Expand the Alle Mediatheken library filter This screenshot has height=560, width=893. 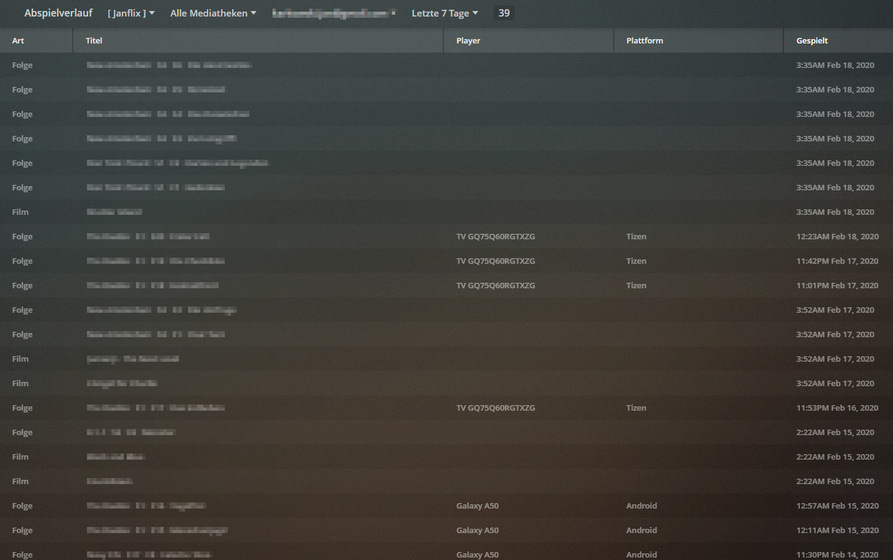213,13
